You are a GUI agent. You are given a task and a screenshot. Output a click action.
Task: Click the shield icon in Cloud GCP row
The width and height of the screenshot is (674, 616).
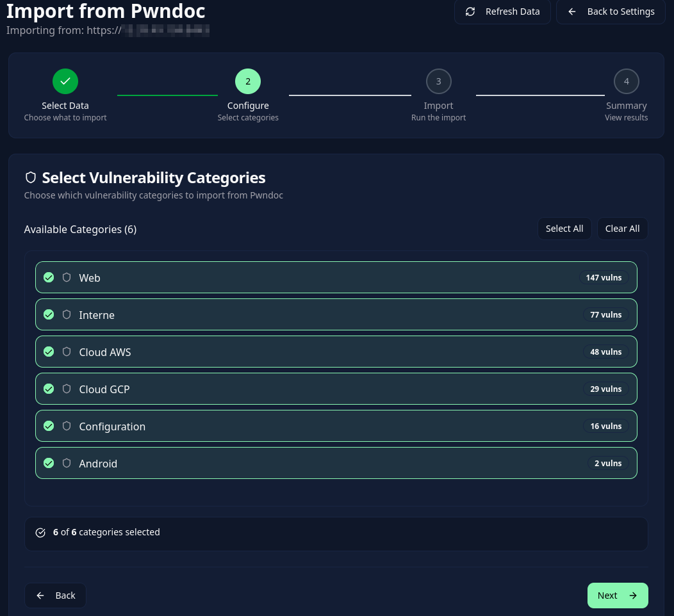coord(67,389)
